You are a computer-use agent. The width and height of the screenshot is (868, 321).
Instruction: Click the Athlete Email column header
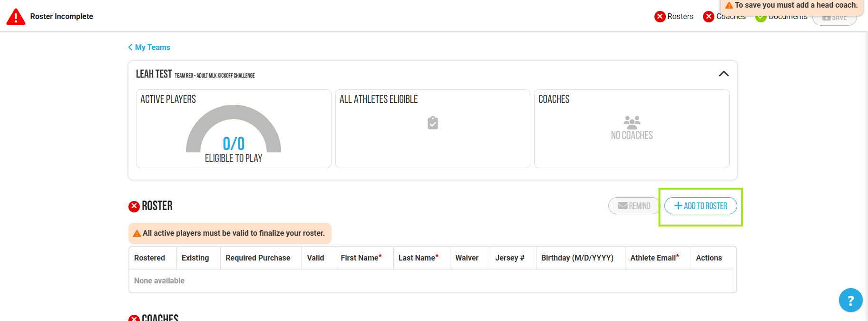point(653,258)
